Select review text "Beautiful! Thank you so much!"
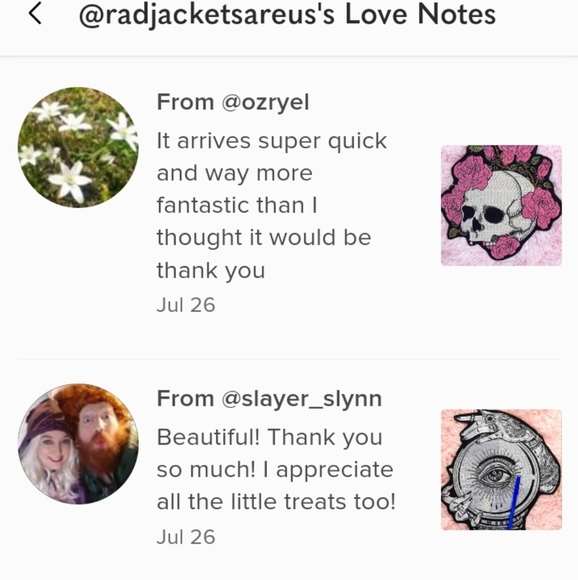The height and width of the screenshot is (580, 578). coord(270,453)
